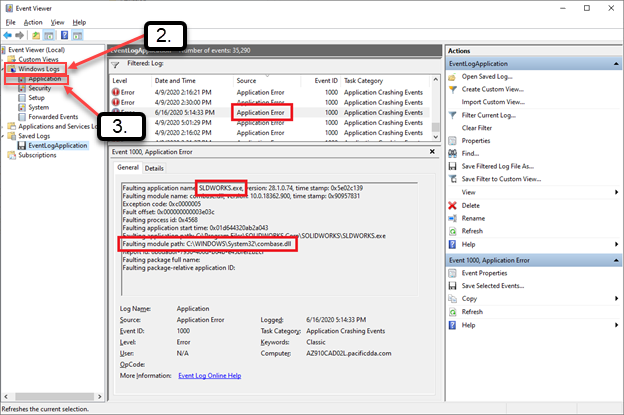624x415 pixels.
Task: Select the event dated 6/16/2020 5:14:33 PM
Action: pyautogui.click(x=270, y=113)
